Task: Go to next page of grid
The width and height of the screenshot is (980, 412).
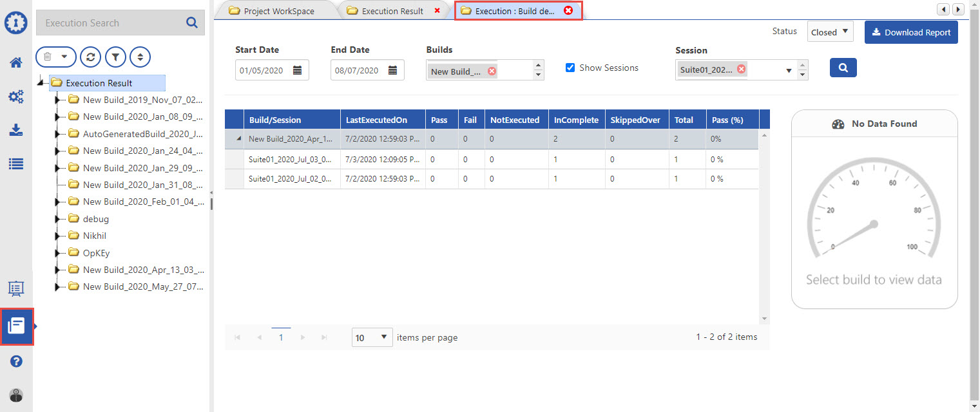Action: click(303, 337)
